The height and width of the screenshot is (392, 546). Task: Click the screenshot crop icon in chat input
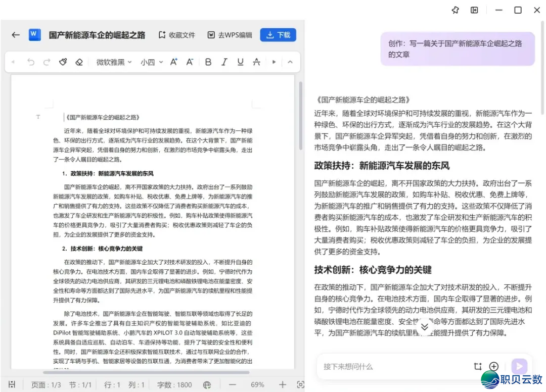coord(478,367)
